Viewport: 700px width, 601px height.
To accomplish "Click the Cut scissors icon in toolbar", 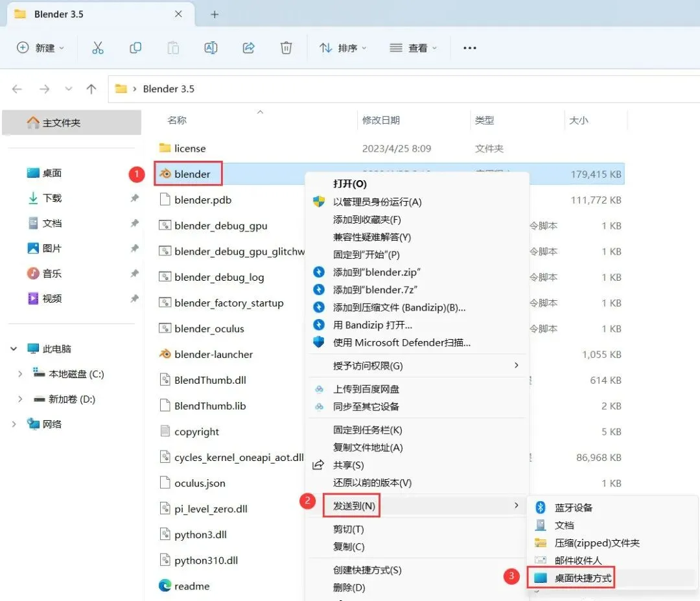I will 97,48.
